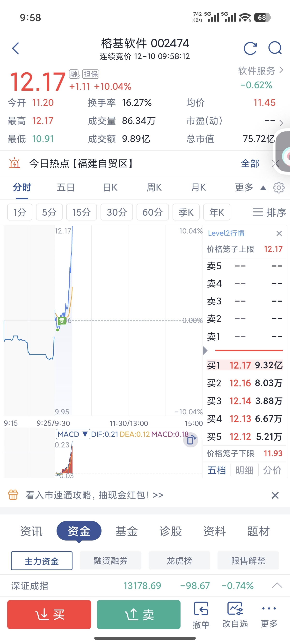This screenshot has width=290, height=644.
Task: Close the Level2行情 panel
Action: point(279,233)
